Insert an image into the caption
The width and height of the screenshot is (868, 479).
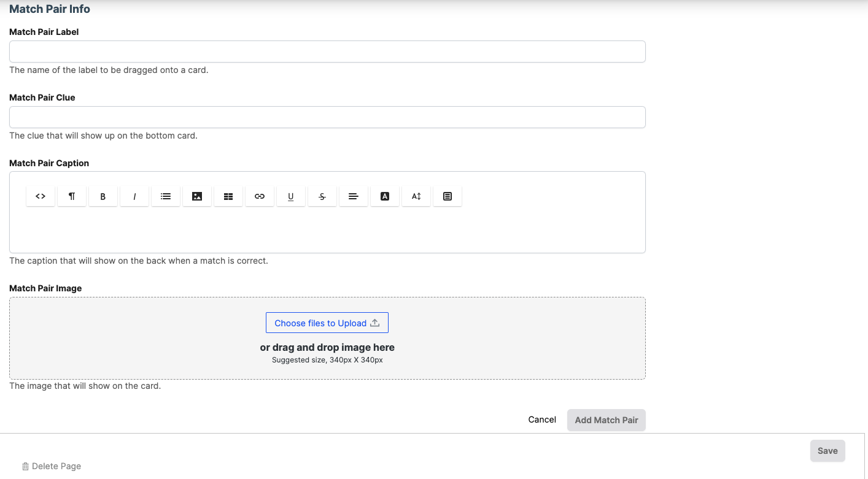click(197, 196)
